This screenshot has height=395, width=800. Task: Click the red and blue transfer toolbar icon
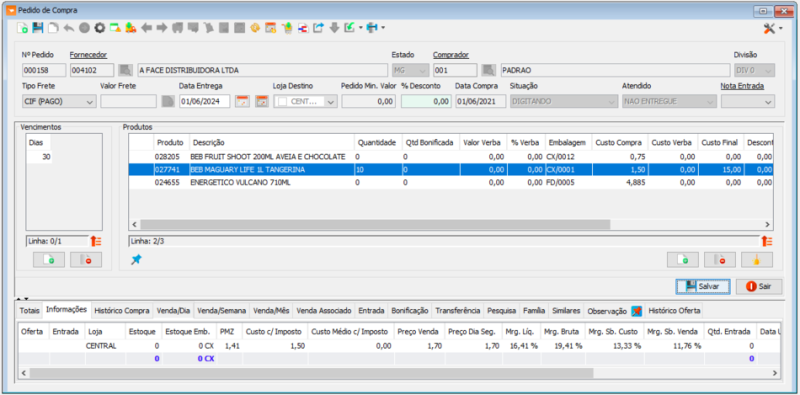(303, 28)
